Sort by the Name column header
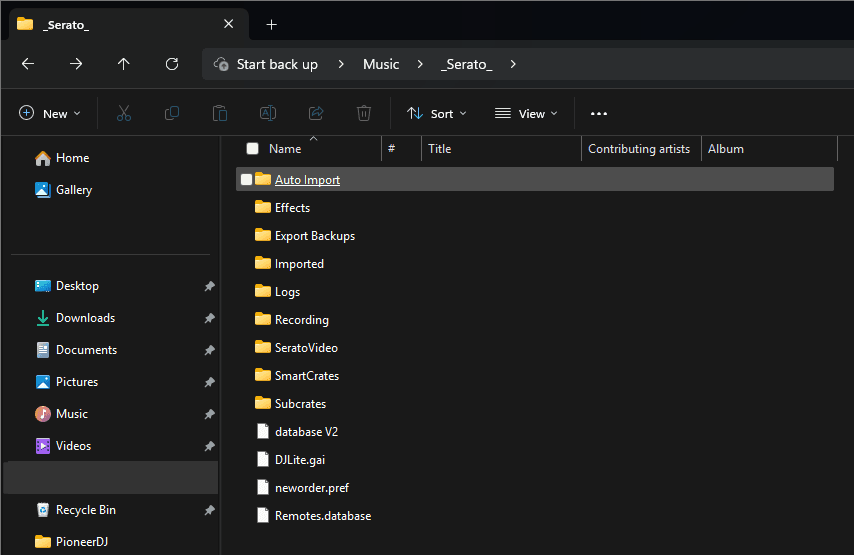The width and height of the screenshot is (854, 555). point(285,149)
